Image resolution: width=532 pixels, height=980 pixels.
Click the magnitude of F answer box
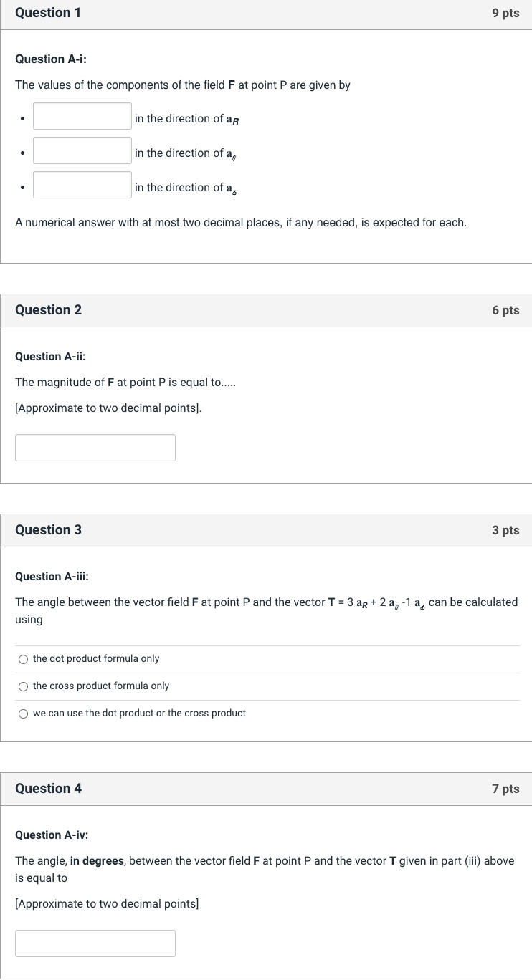[95, 447]
